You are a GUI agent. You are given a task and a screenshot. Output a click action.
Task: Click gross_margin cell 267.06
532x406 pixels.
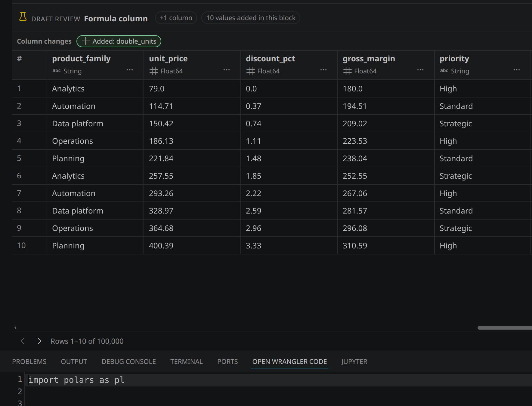pos(386,193)
